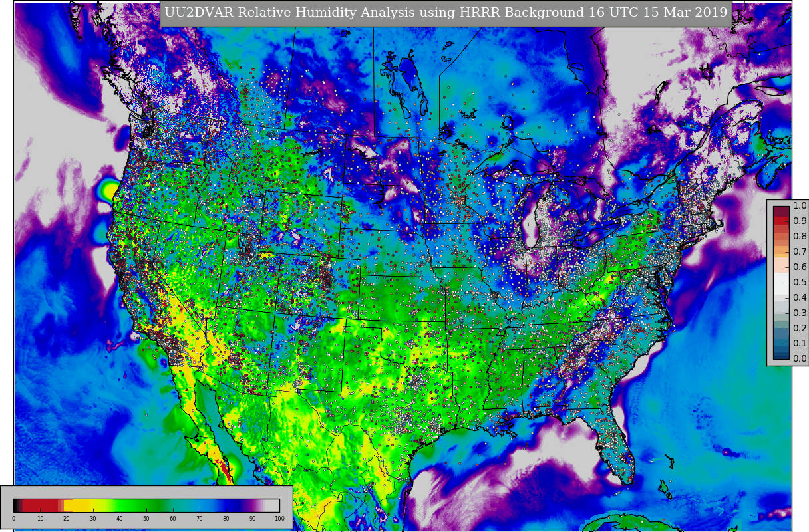
Task: Click the '0.6' label on right colorbar
Action: [800, 267]
